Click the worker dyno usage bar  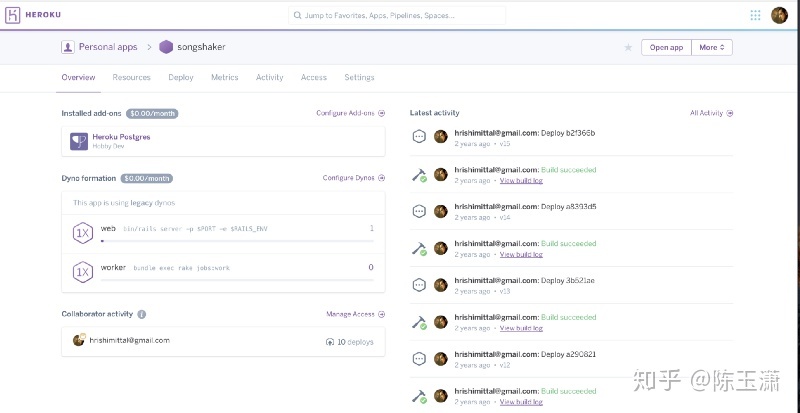[237, 279]
